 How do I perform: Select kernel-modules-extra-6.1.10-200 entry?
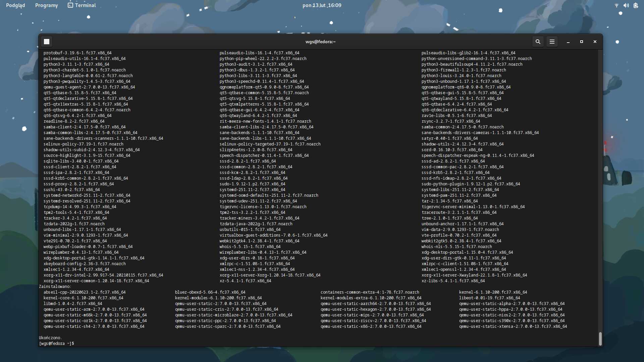point(371,298)
